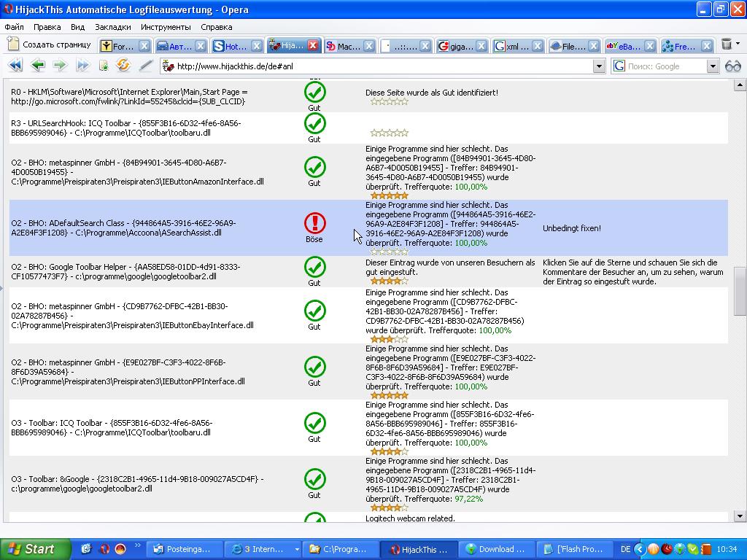Click the green Gut checkmark for ICQ Toolbar URLSearchHook
The height and width of the screenshot is (560, 747).
point(314,123)
